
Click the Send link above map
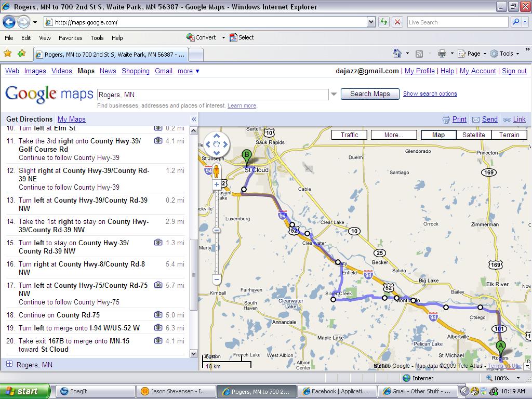pyautogui.click(x=489, y=119)
